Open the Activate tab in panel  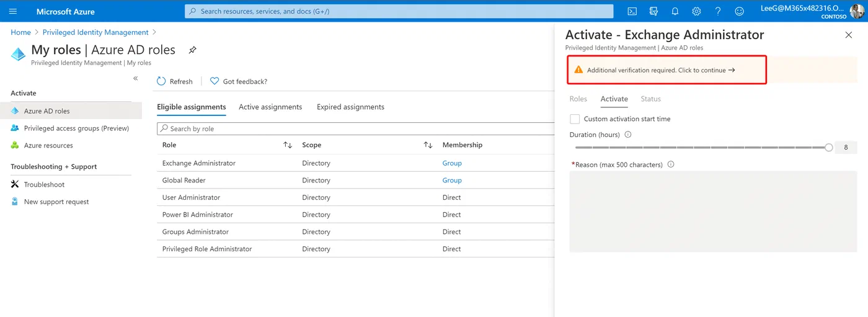pos(614,99)
